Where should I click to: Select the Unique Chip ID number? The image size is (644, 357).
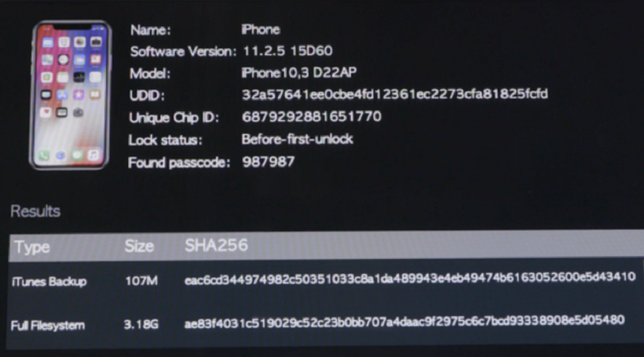(311, 117)
